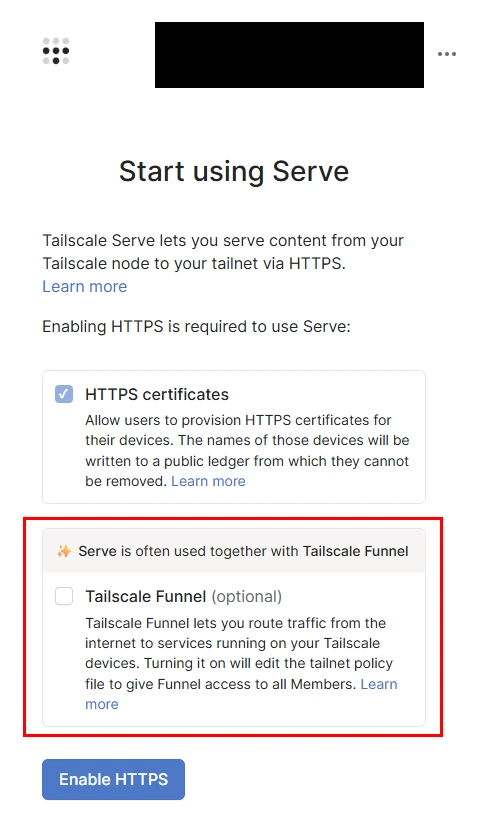This screenshot has width=498, height=827.
Task: Click the Tailscale Funnel title beside the unchecked checkbox
Action: pyautogui.click(x=146, y=597)
